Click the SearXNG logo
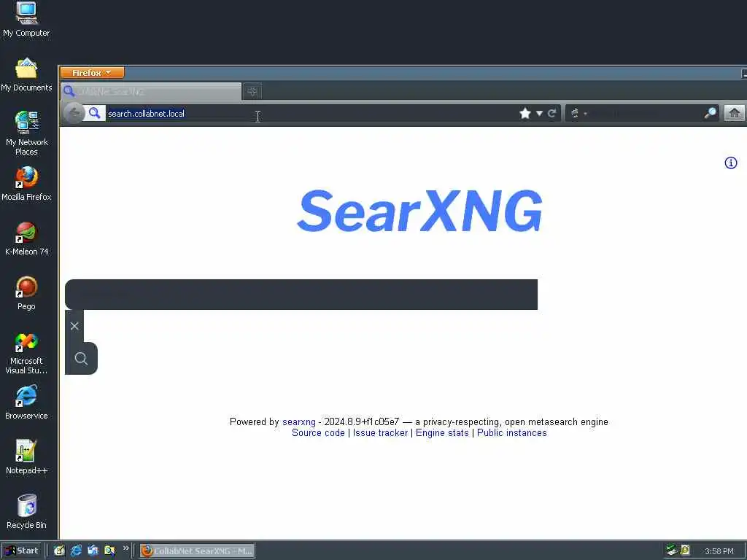The width and height of the screenshot is (747, 560). pyautogui.click(x=419, y=211)
